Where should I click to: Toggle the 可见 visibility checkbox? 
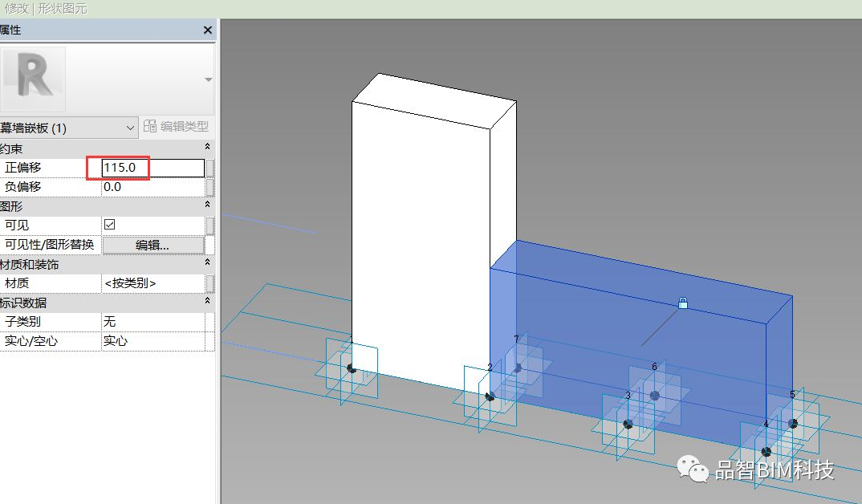pyautogui.click(x=110, y=225)
